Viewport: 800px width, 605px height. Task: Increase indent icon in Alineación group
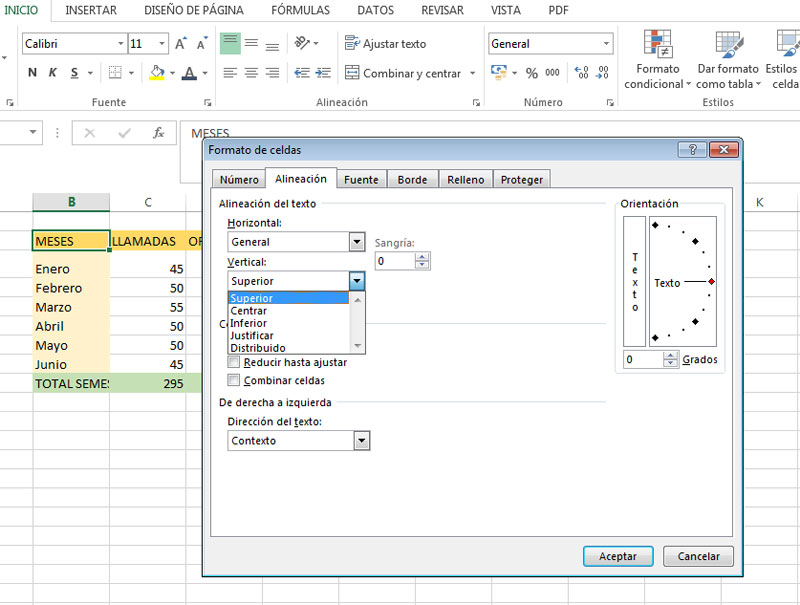coord(323,73)
